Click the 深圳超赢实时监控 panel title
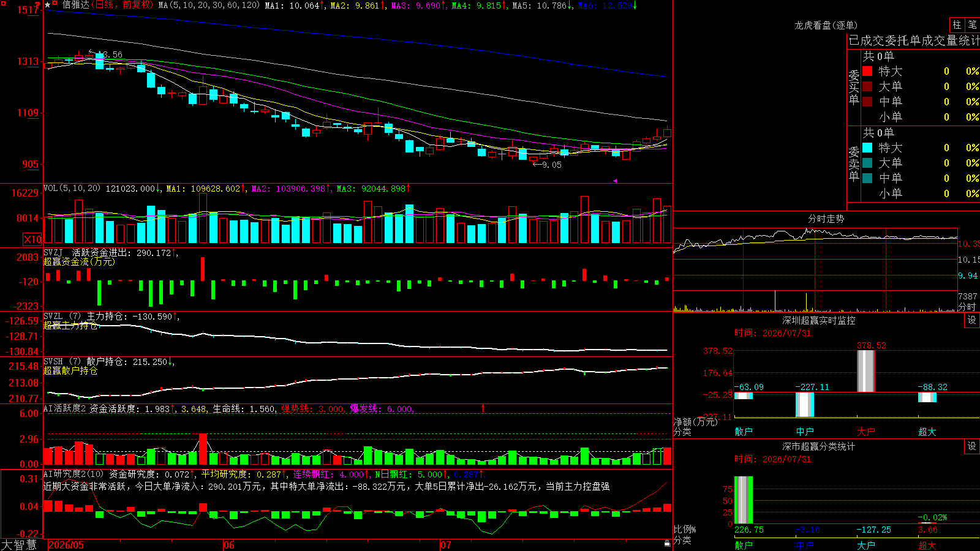The width and height of the screenshot is (980, 551). coord(818,320)
